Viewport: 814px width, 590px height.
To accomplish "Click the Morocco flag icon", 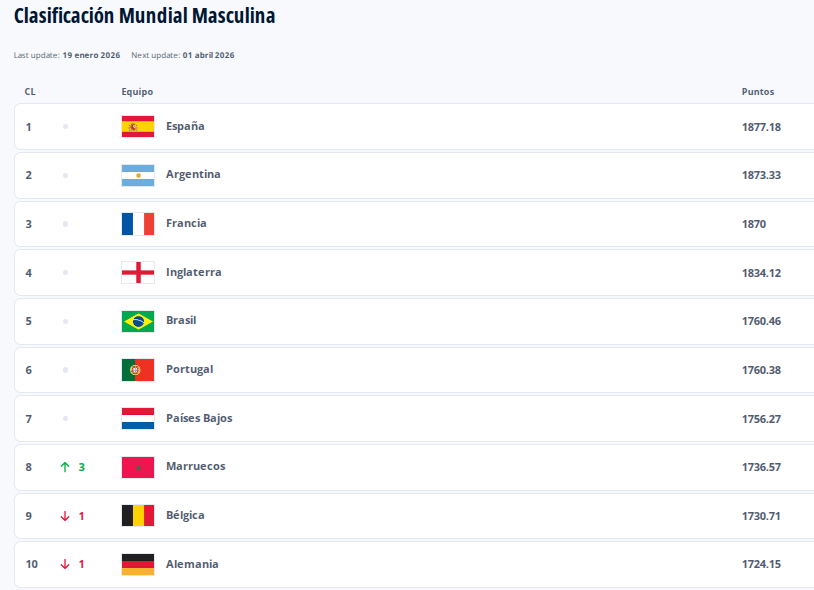I will (137, 467).
